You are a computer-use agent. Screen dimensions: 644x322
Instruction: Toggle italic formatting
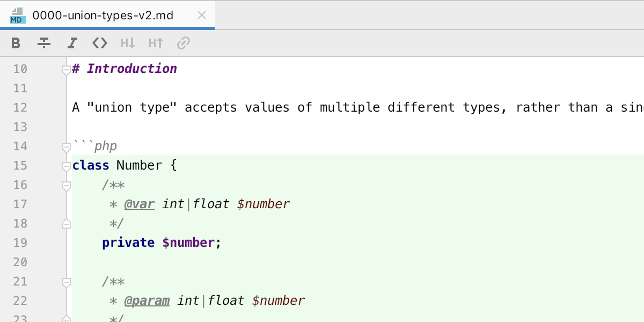point(71,43)
